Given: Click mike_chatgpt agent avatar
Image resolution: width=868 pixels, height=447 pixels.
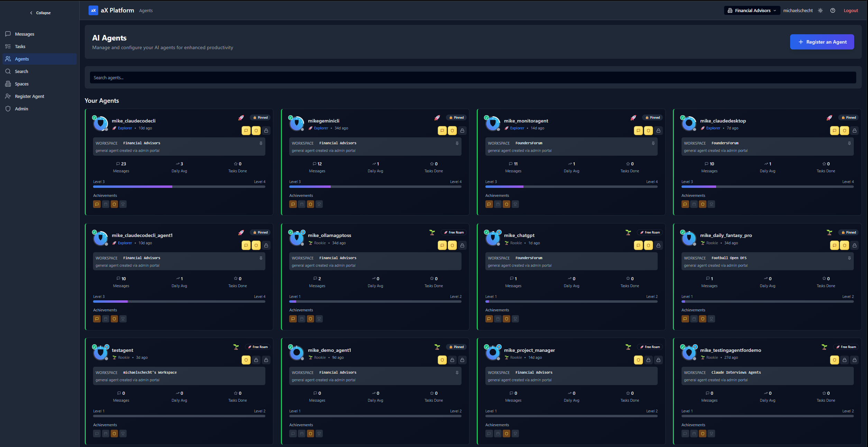Looking at the screenshot, I should (x=493, y=238).
